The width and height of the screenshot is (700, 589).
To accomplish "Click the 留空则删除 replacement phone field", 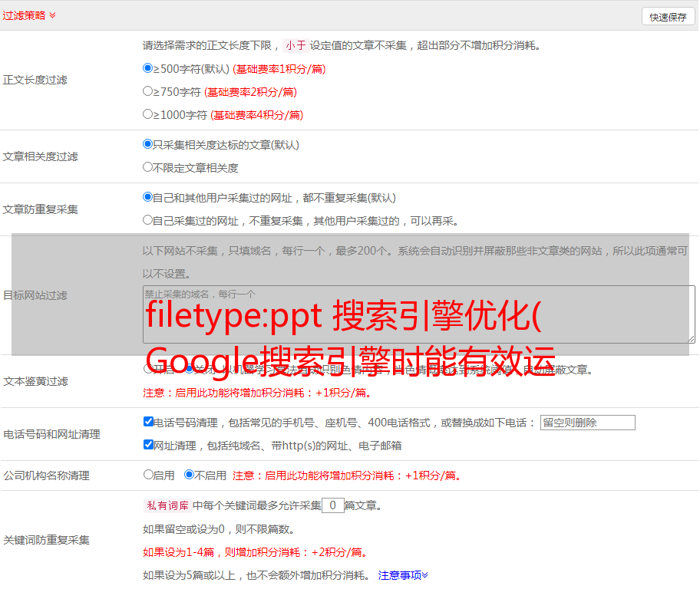I will [x=587, y=423].
